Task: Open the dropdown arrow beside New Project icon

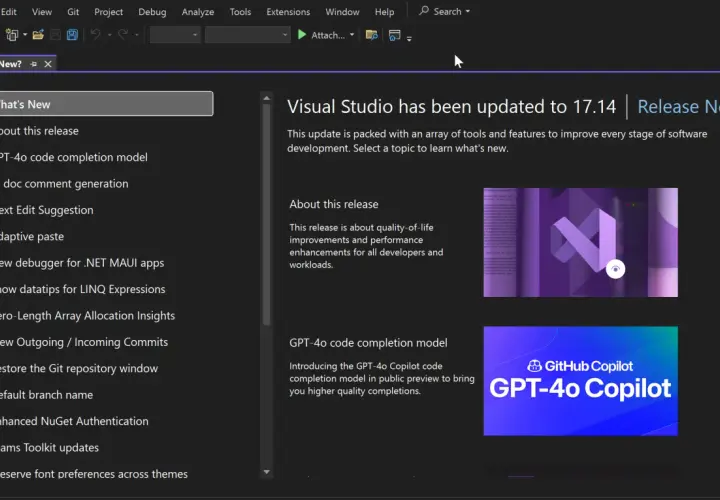Action: (25, 35)
